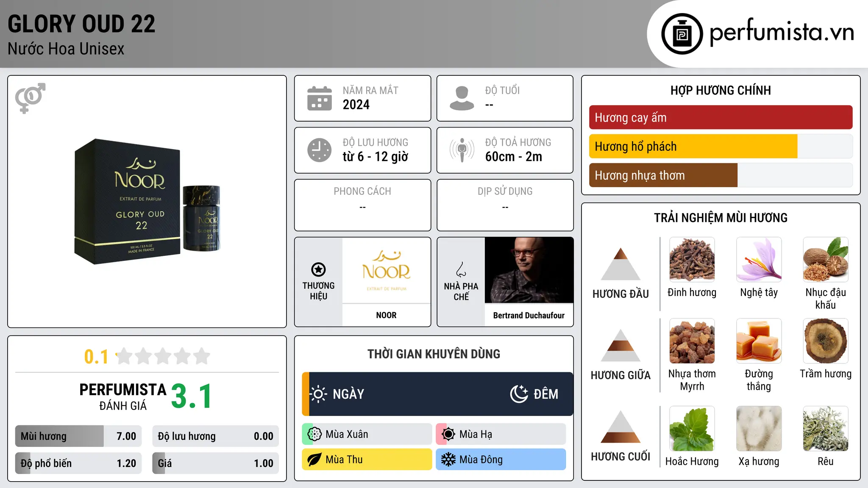The height and width of the screenshot is (488, 868).
Task: Click the Độ lưu hương 0.00 score bar
Action: (x=216, y=436)
